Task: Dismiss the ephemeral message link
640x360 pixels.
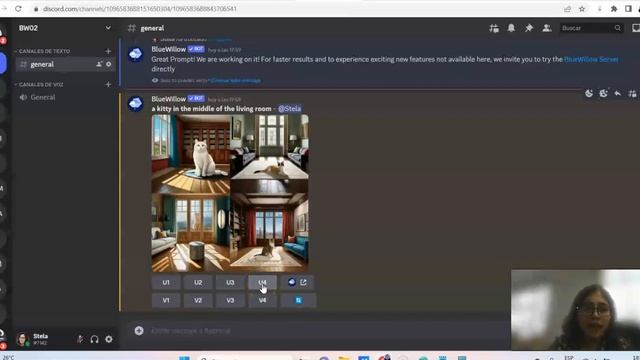Action: pos(236,81)
